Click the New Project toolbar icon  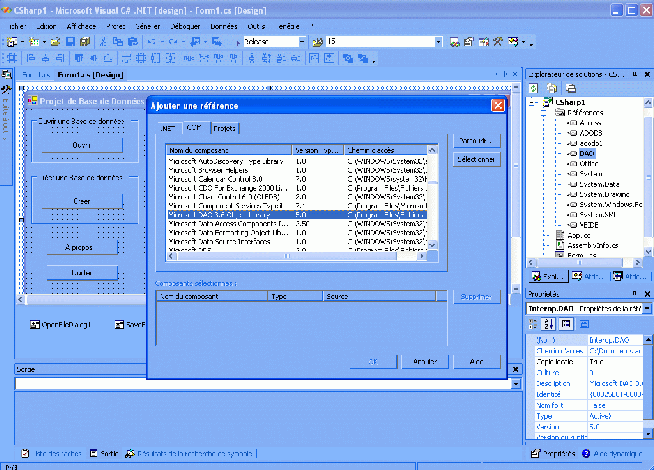click(12, 42)
